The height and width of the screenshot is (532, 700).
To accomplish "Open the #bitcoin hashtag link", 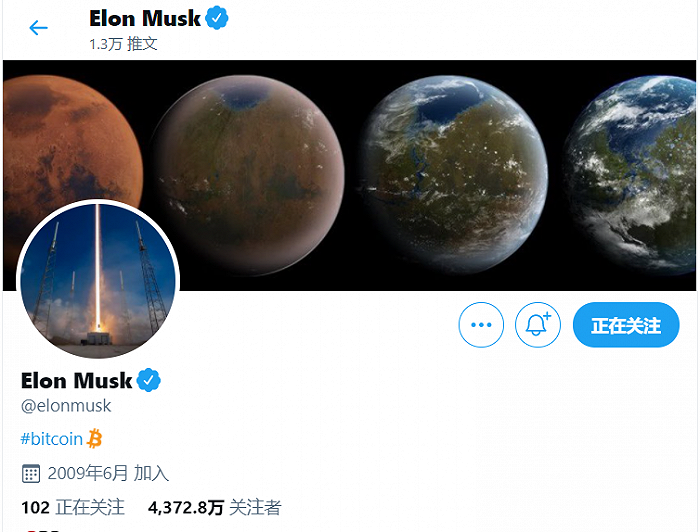I will (52, 439).
